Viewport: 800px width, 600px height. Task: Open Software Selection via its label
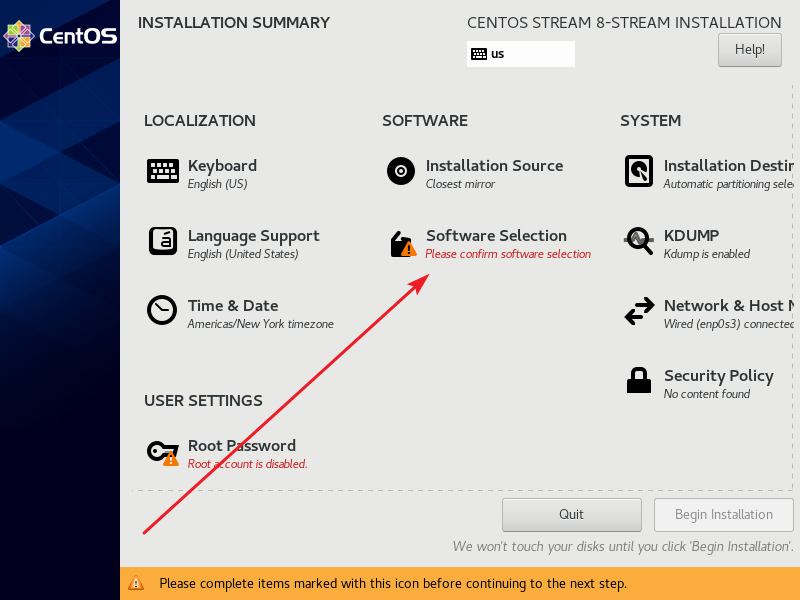pos(494,236)
